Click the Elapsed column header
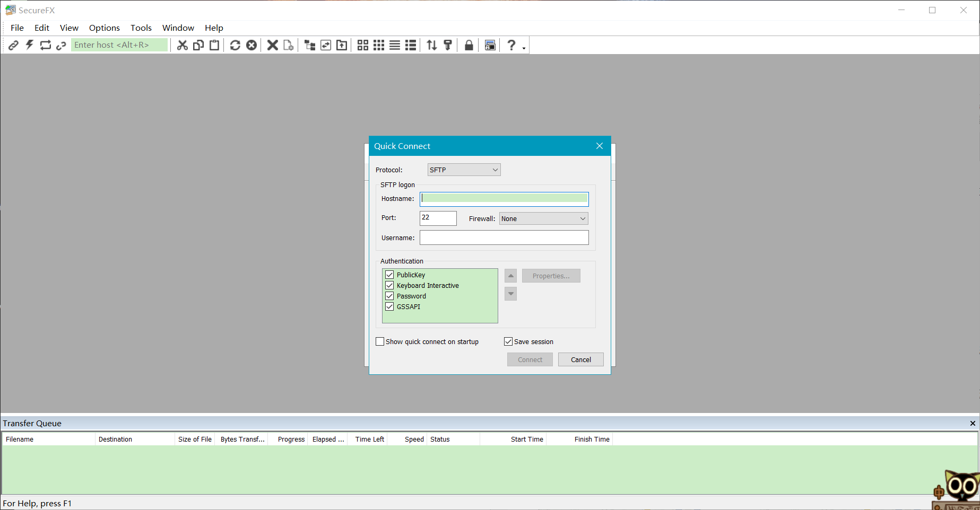Screen dimensions: 980x510 tap(327, 439)
